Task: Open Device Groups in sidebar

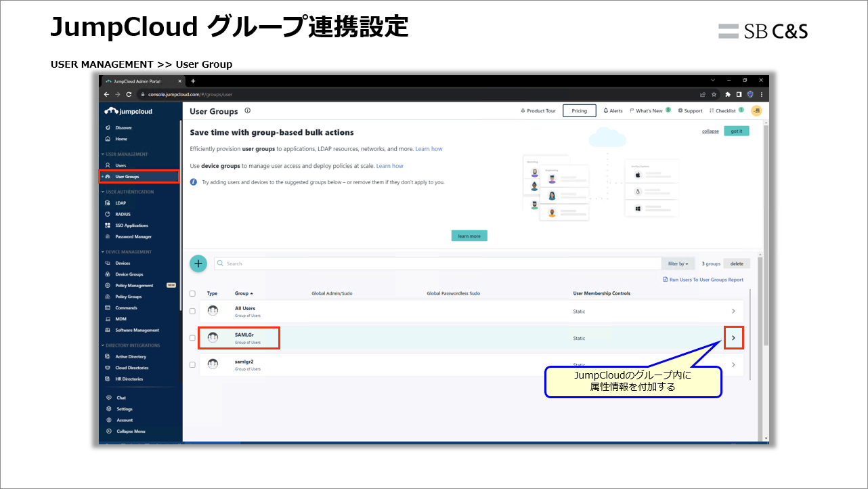Action: (129, 274)
